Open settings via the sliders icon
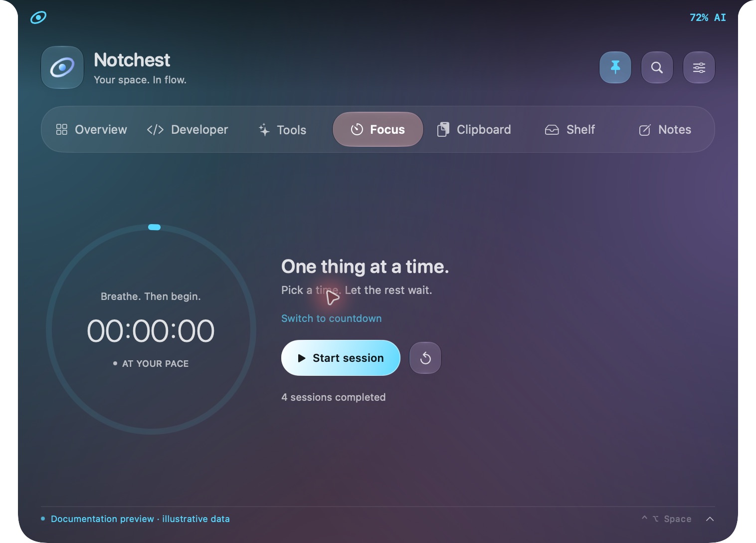Image resolution: width=756 pixels, height=543 pixels. 699,67
